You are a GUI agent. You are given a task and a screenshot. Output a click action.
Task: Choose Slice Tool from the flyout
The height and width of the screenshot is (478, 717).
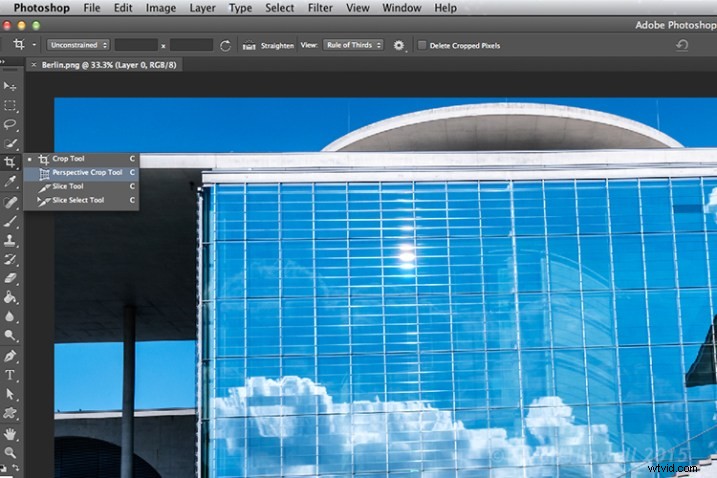[x=81, y=187]
